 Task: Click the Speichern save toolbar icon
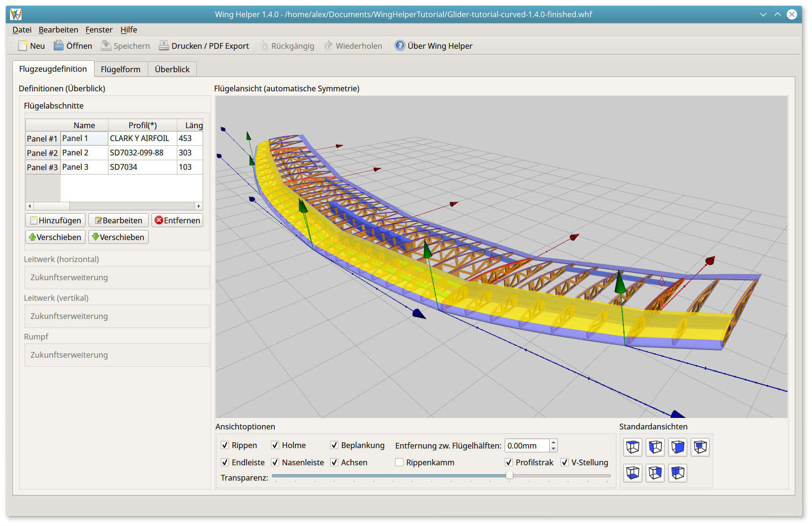(106, 46)
